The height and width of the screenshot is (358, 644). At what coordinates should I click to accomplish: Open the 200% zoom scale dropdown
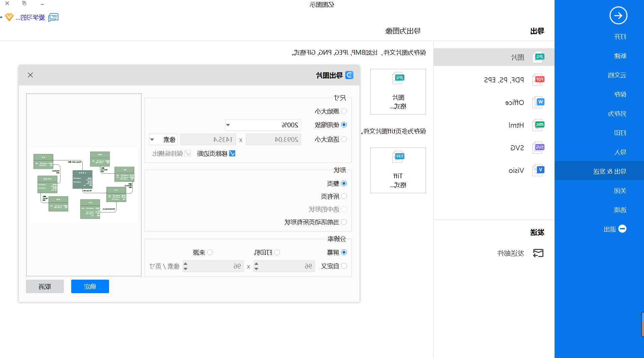click(228, 125)
